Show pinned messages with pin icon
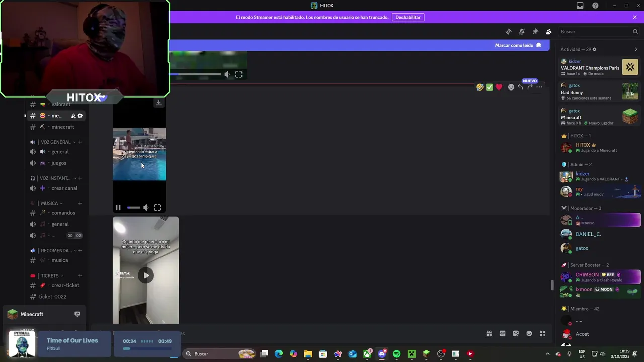This screenshot has height=362, width=644. point(535,31)
